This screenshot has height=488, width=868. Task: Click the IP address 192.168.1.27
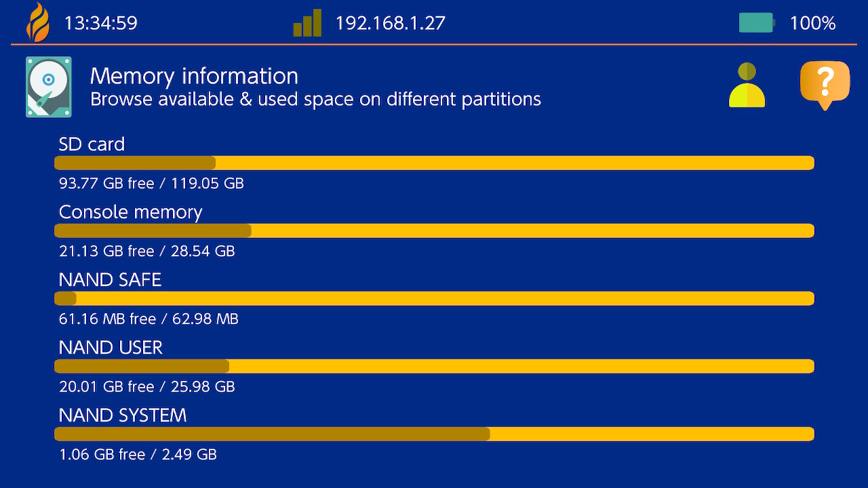click(x=390, y=23)
